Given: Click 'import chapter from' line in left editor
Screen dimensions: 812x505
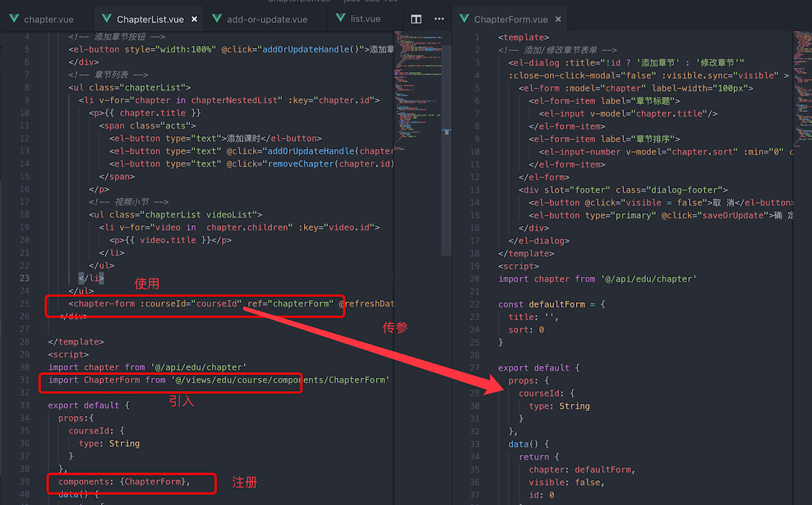Looking at the screenshot, I should [148, 367].
